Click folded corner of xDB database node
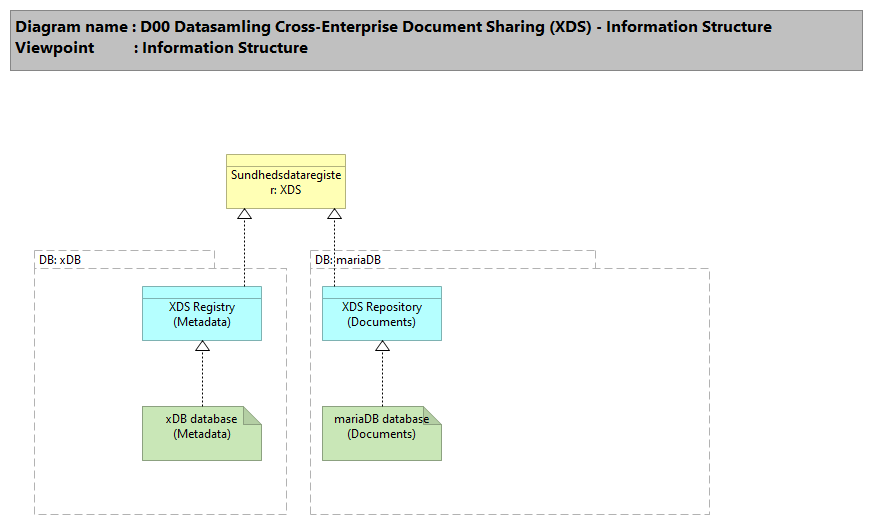Screen dimensions: 873x525 tap(254, 414)
